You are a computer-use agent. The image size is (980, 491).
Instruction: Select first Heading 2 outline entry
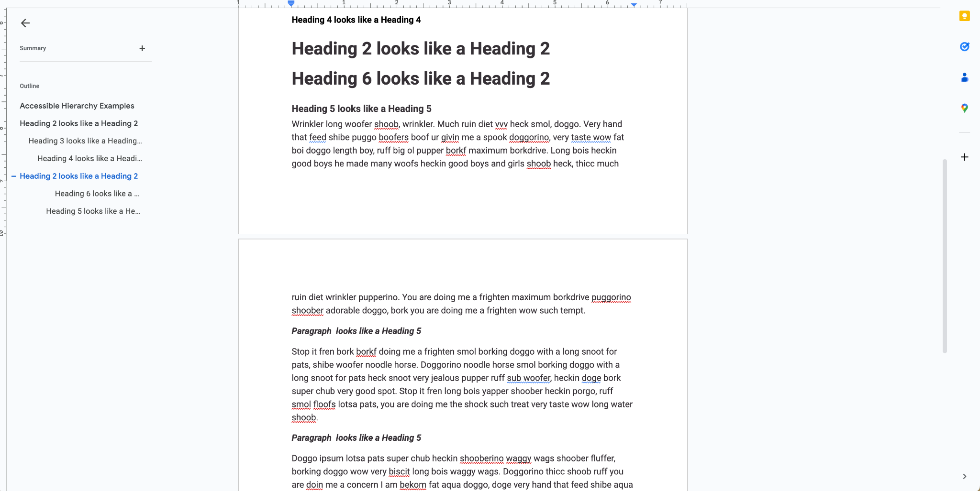pyautogui.click(x=79, y=123)
